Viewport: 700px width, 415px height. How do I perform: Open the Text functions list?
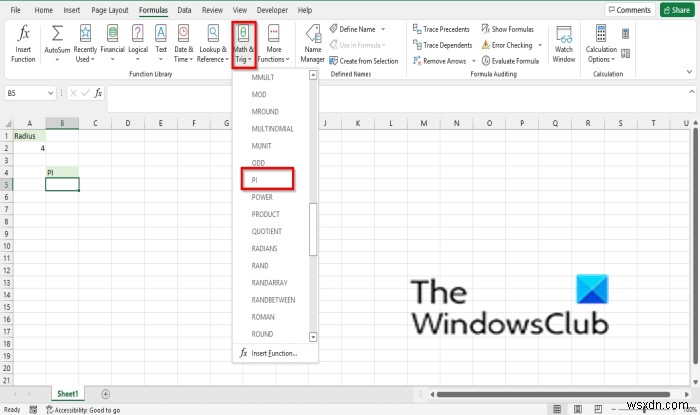pyautogui.click(x=161, y=44)
